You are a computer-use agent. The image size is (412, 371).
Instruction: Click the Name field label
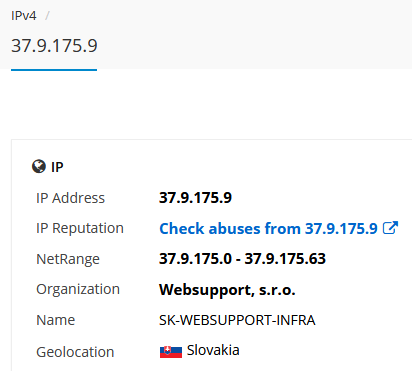click(x=55, y=320)
